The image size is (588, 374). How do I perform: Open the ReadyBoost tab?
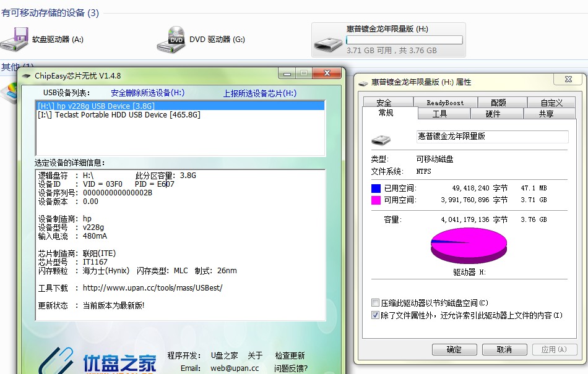[x=445, y=102]
